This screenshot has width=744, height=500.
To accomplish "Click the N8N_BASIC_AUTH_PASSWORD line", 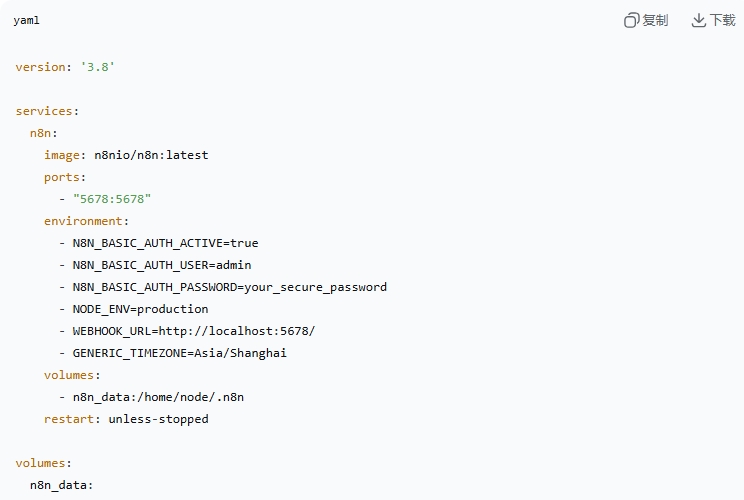I will coord(229,287).
